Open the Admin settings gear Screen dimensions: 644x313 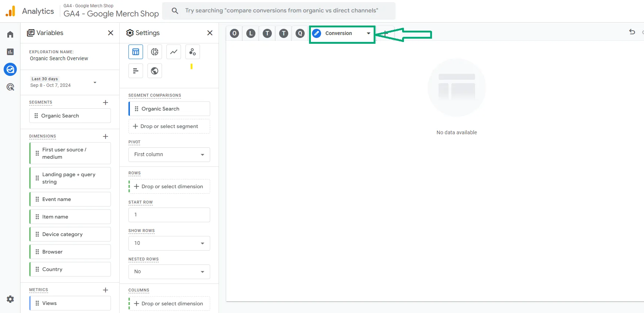(10, 299)
